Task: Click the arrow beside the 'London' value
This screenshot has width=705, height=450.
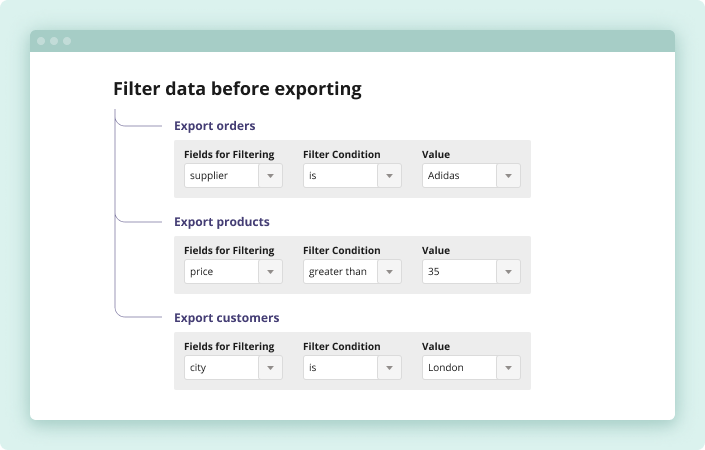Action: coord(508,368)
